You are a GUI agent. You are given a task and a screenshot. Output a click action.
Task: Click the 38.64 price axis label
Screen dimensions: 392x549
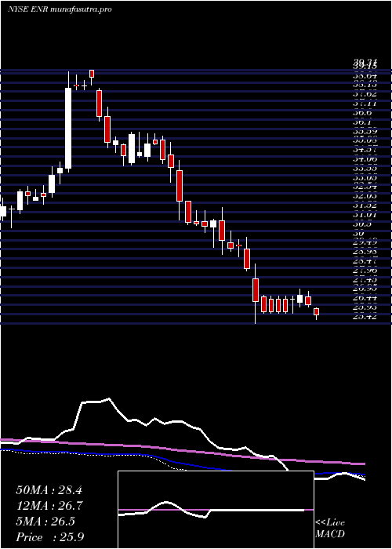tap(365, 75)
